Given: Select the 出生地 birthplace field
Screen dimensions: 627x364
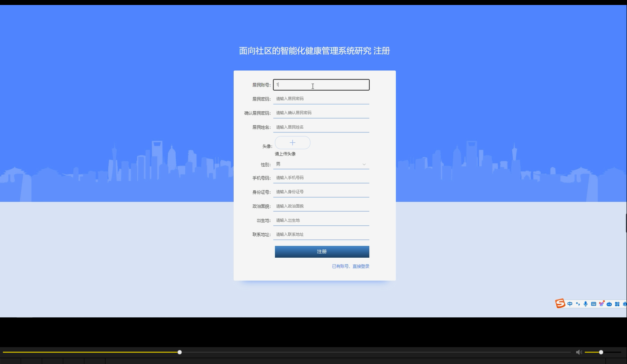Looking at the screenshot, I should pyautogui.click(x=321, y=220).
